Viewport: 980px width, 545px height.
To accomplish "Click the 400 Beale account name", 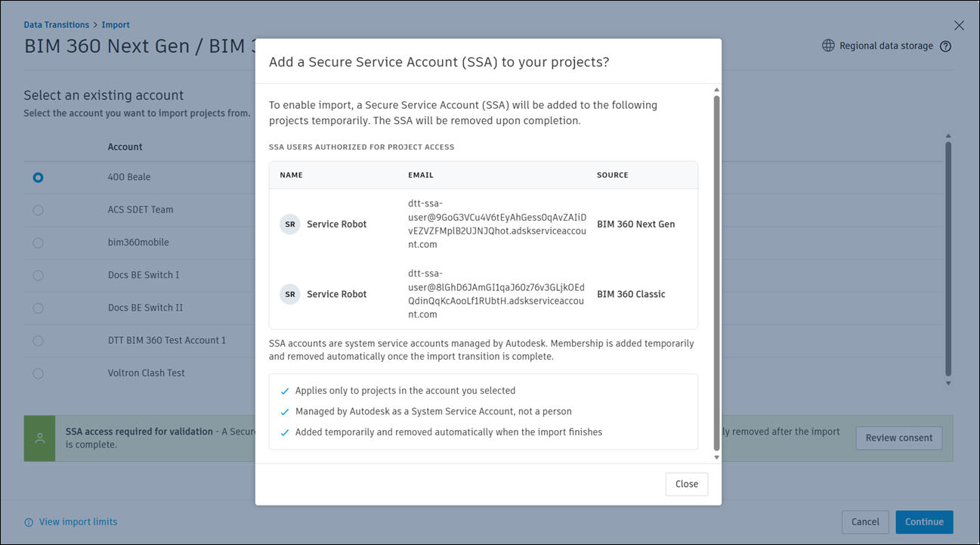I will tap(129, 177).
